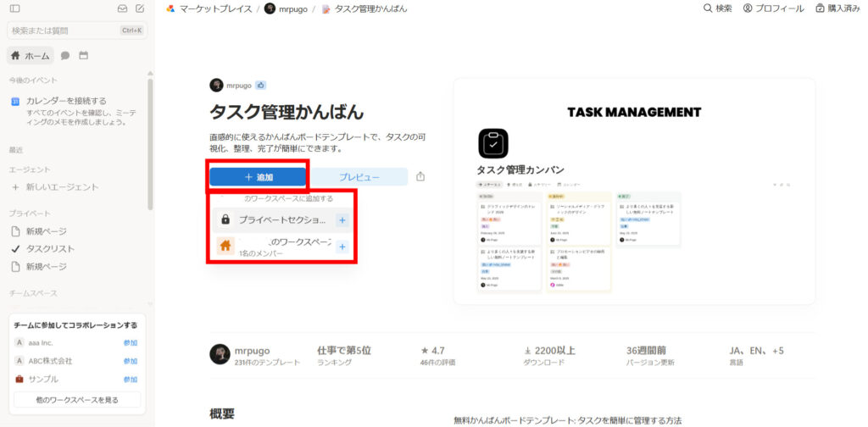Click the TASK MANAGEMENT preview thumbnail
Screen dimensions: 868x427
coord(634,191)
